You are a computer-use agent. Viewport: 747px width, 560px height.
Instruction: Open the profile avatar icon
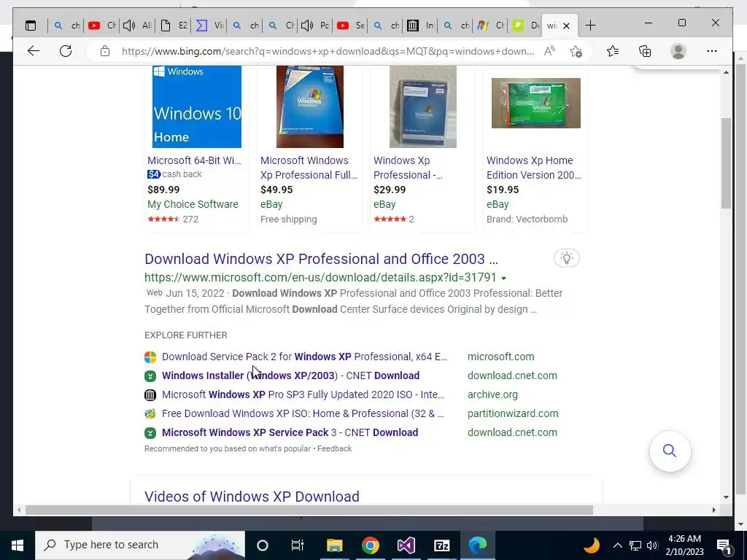click(x=678, y=51)
